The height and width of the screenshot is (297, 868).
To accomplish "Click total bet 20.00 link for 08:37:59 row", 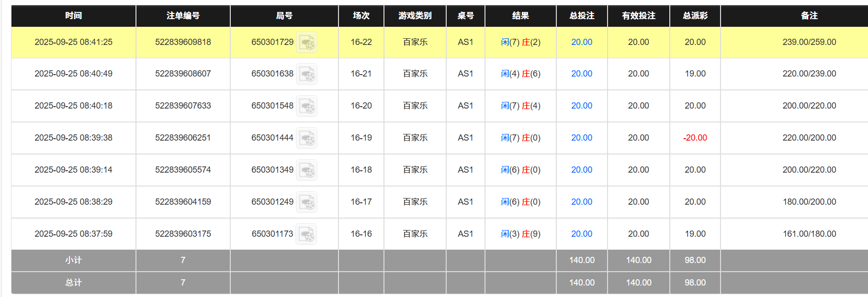I will pyautogui.click(x=581, y=234).
